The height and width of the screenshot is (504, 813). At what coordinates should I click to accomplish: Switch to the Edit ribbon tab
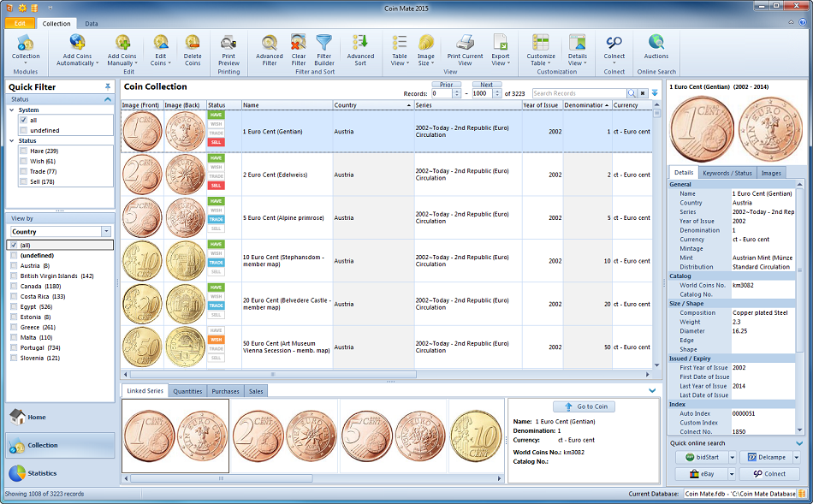[20, 23]
